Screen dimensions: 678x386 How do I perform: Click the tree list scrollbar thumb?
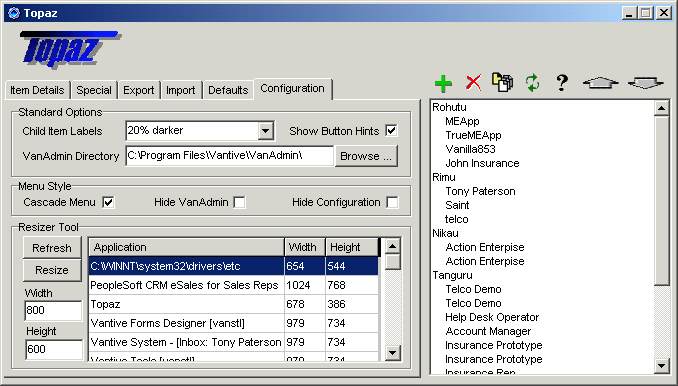coord(662,200)
